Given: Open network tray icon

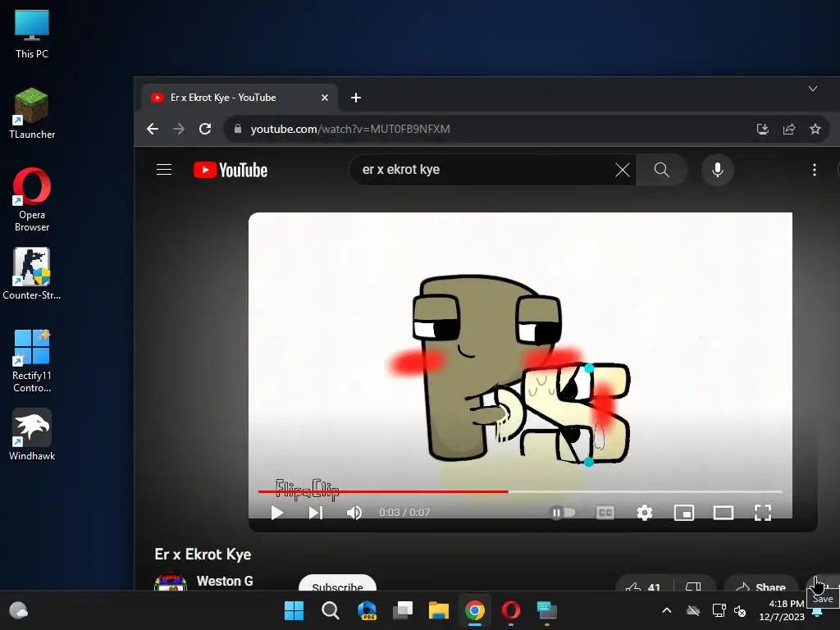Looking at the screenshot, I should pyautogui.click(x=719, y=610).
